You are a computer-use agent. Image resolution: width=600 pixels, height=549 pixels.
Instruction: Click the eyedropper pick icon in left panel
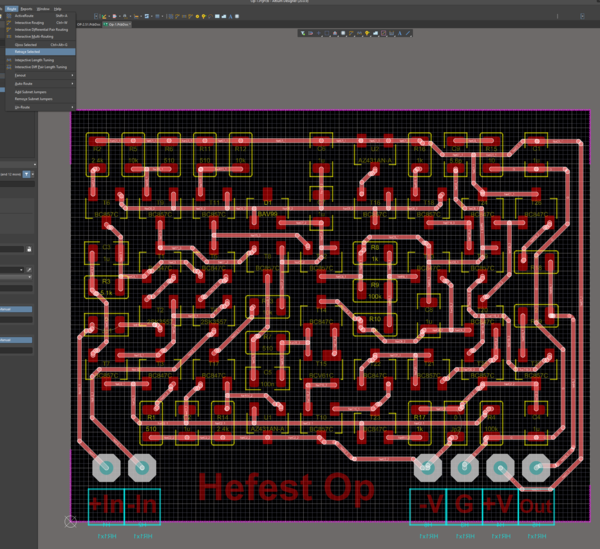coord(29,270)
